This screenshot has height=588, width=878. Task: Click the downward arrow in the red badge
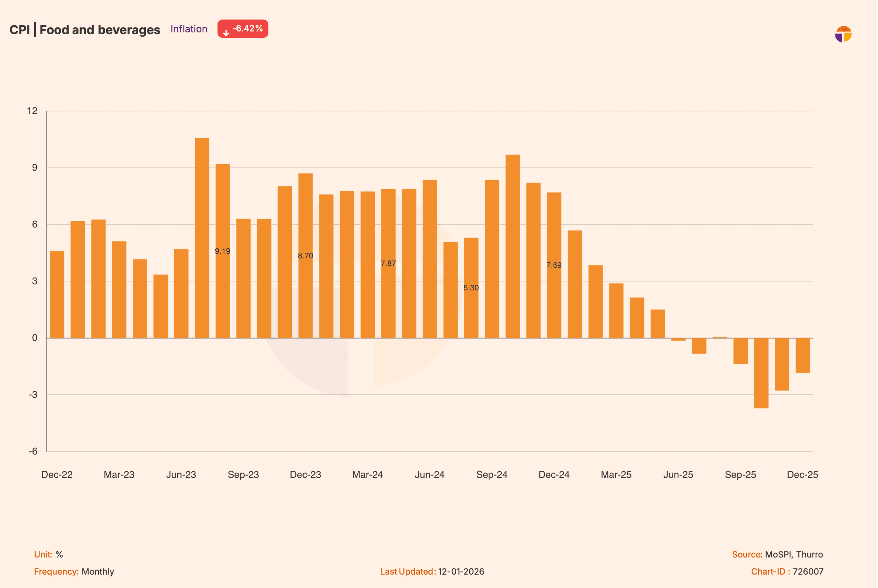(x=226, y=33)
